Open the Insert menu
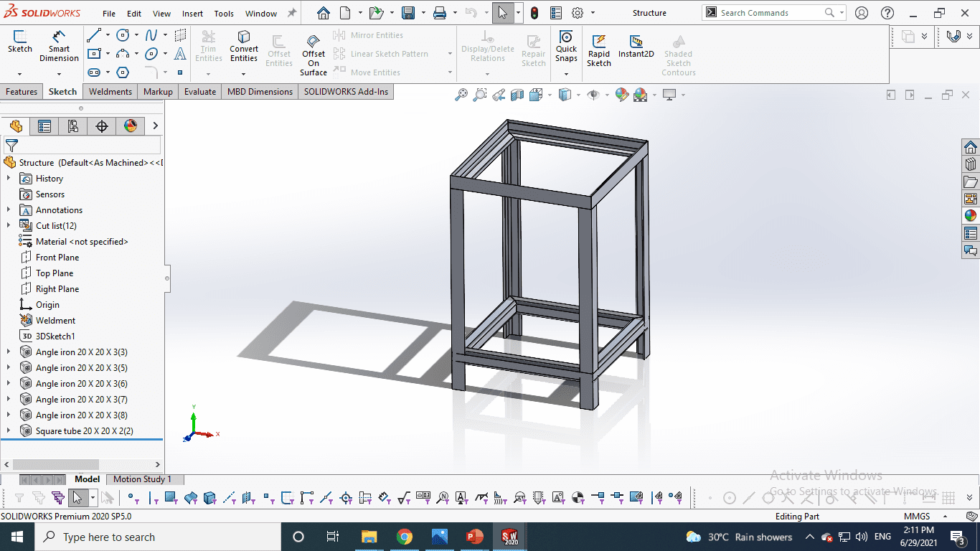The width and height of the screenshot is (980, 551). click(x=192, y=14)
